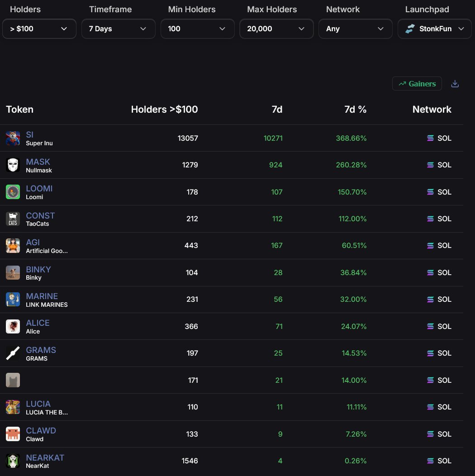Click the unnamed gray cat token avatar
Viewport: 475px width, 476px height.
13,380
